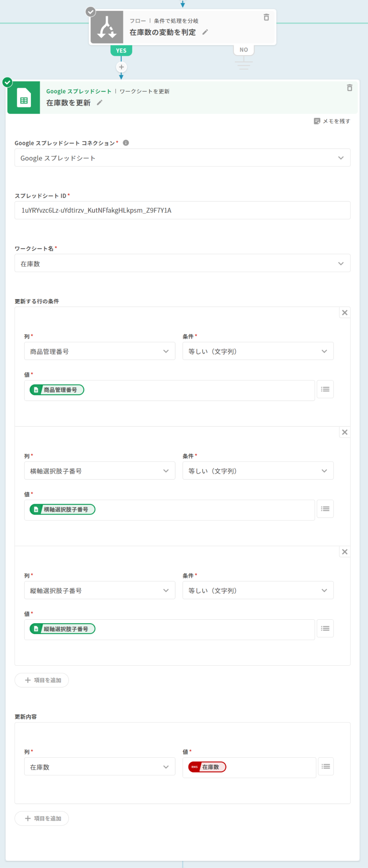Edit the 在庫数を更新 step title

tap(99, 102)
